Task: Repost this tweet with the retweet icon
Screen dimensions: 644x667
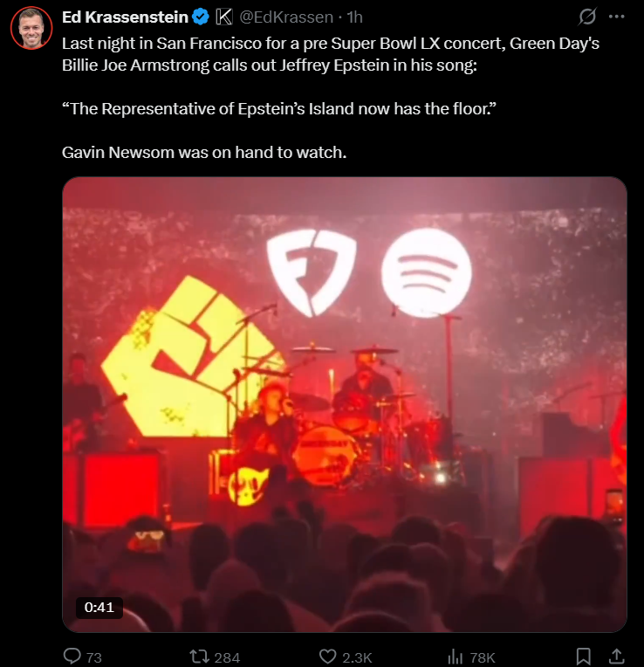Action: coord(200,656)
